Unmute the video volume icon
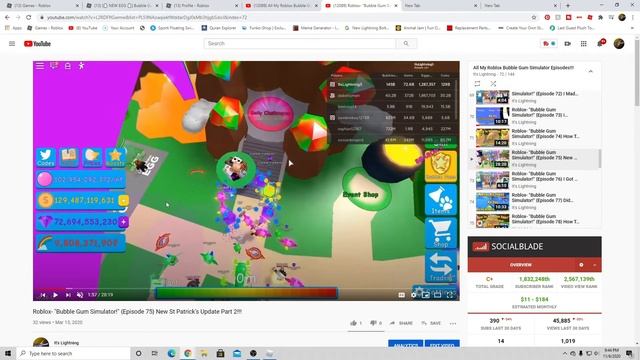The image size is (640, 360). click(x=80, y=295)
